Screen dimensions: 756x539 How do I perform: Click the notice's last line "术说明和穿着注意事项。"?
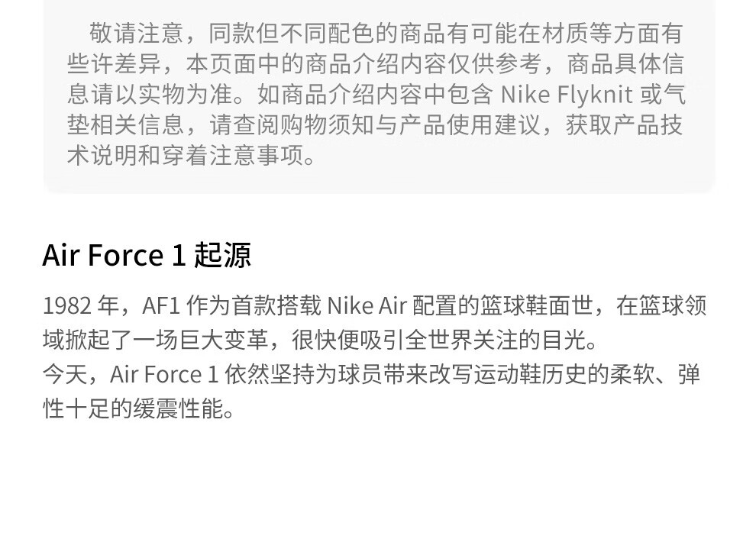192,155
